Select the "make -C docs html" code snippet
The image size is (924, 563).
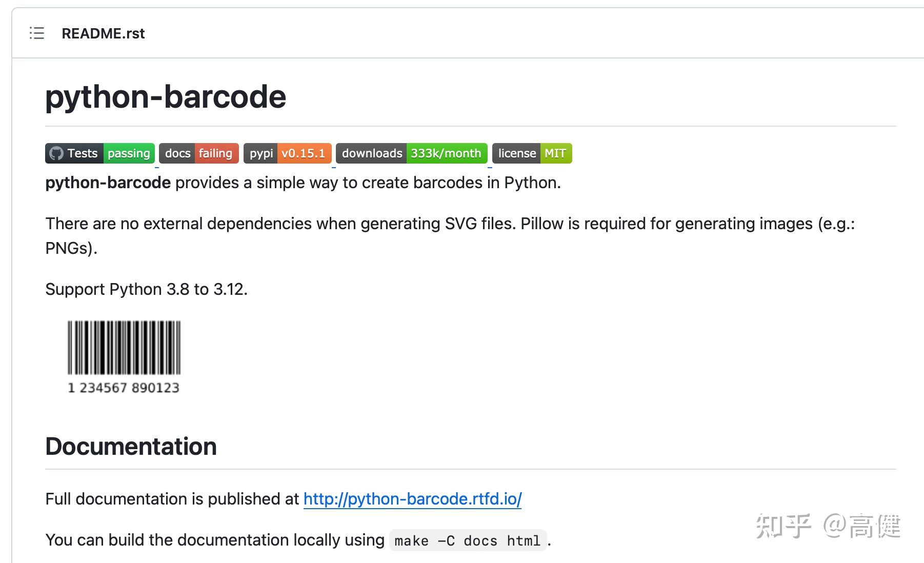tap(467, 540)
